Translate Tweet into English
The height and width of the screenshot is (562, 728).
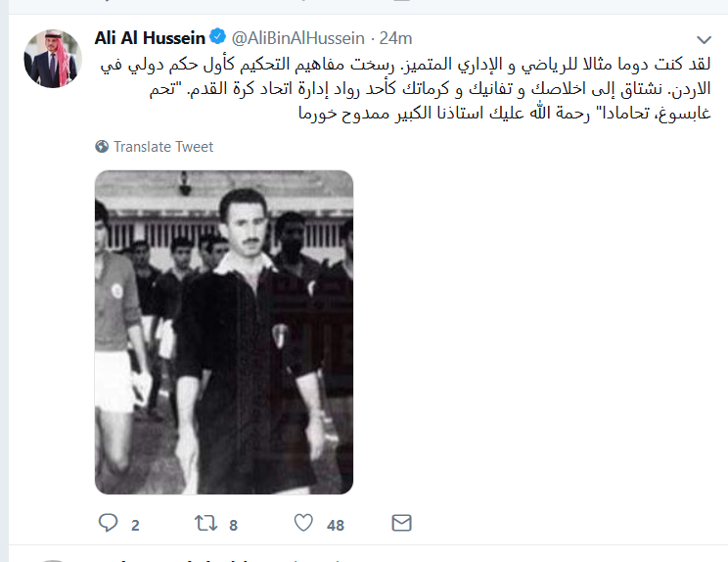pos(163,147)
